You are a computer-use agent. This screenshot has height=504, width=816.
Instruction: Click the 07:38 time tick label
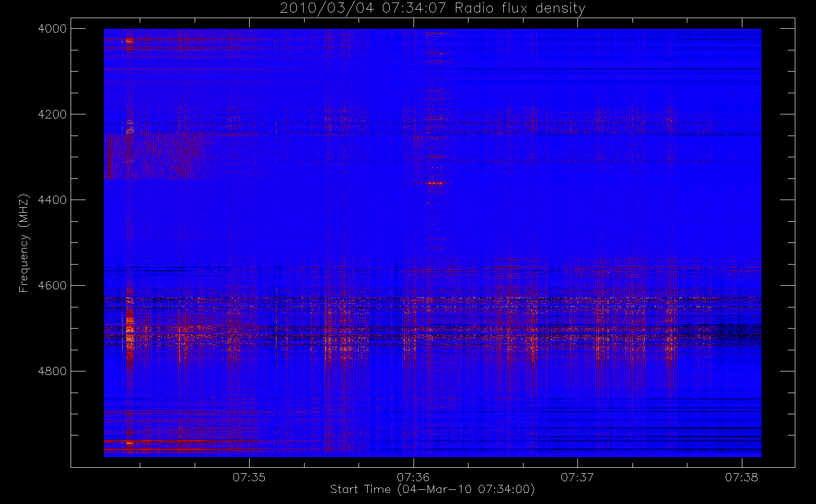pos(741,477)
